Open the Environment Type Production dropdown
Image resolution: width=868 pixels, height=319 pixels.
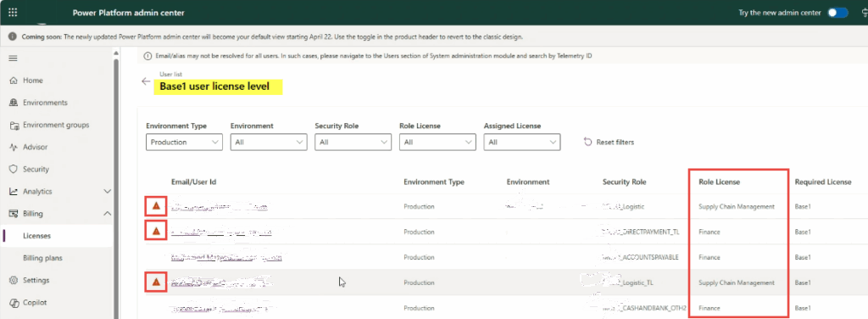184,143
